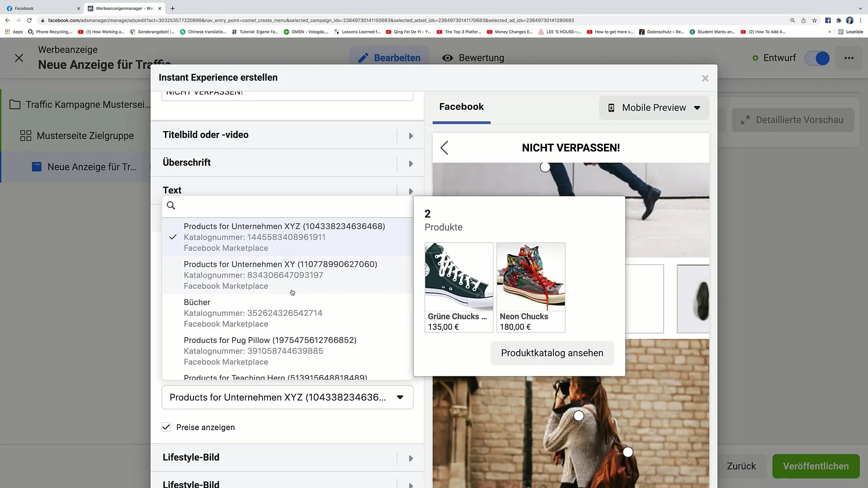This screenshot has width=868, height=488.
Task: Open the tab search chevron at top right
Action: 860,8
